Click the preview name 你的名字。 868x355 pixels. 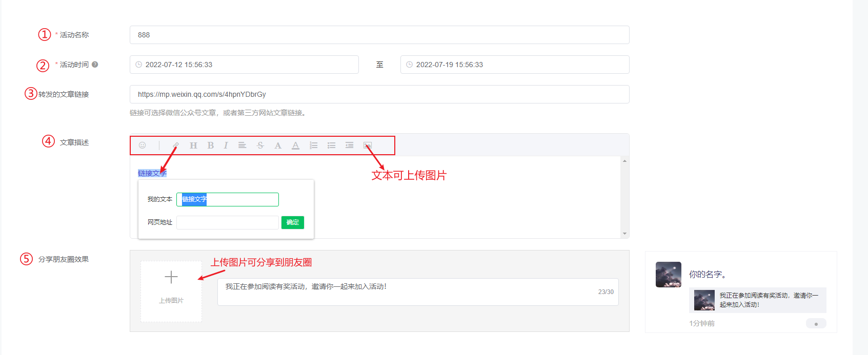pos(708,275)
